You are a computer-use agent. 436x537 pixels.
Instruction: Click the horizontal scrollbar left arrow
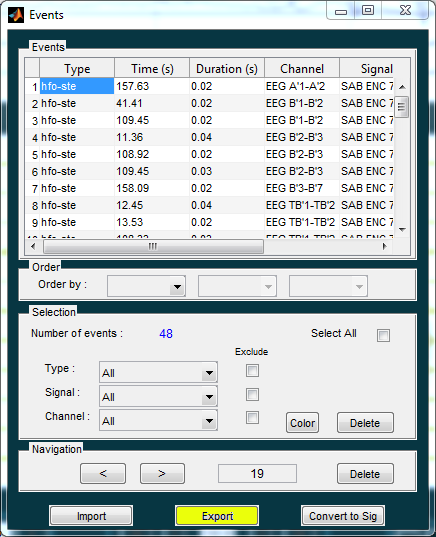click(x=33, y=246)
